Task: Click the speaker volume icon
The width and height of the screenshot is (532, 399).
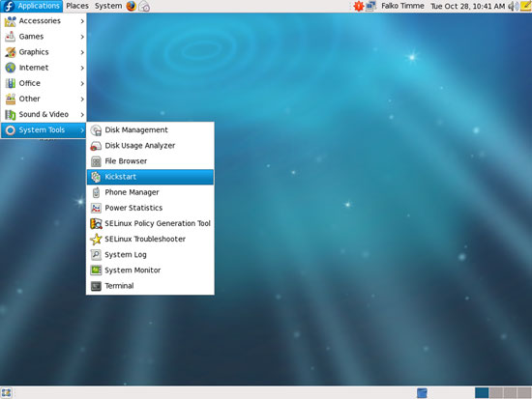Action: point(513,6)
